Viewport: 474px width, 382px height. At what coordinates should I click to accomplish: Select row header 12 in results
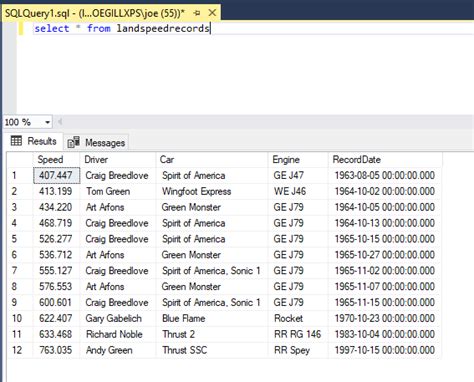click(20, 350)
